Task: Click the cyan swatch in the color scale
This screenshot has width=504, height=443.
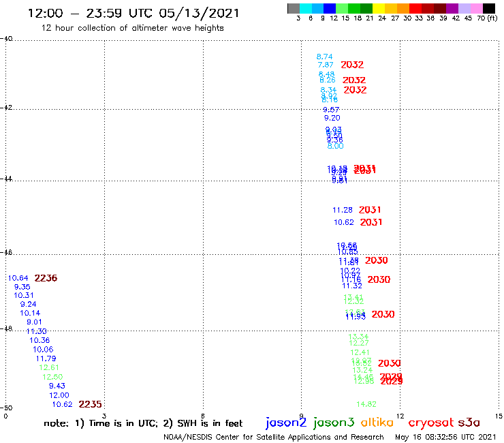Action: coord(306,8)
